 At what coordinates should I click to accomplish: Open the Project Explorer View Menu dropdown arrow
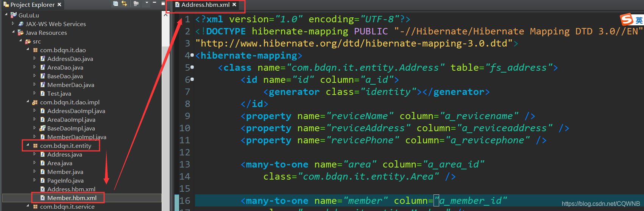click(147, 3)
